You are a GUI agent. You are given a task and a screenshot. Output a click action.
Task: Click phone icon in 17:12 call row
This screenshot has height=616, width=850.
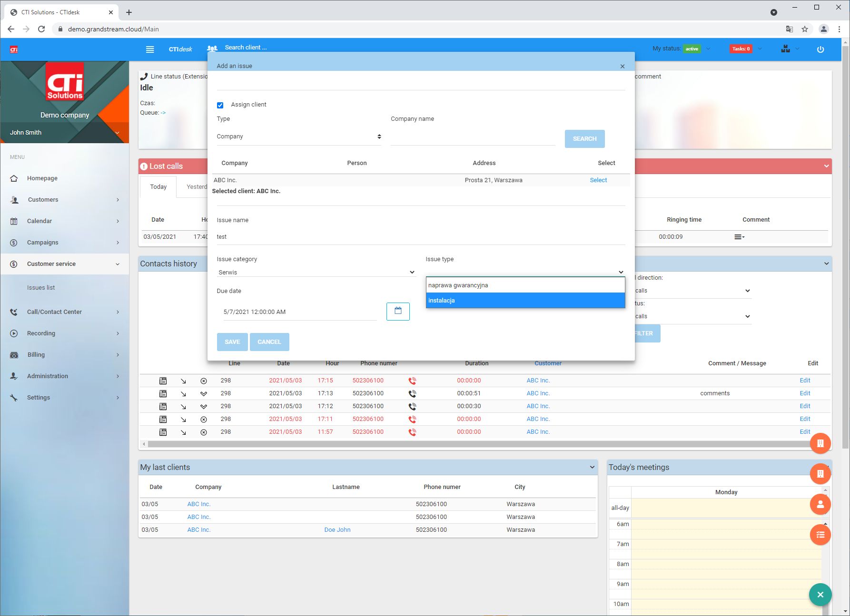pyautogui.click(x=412, y=406)
